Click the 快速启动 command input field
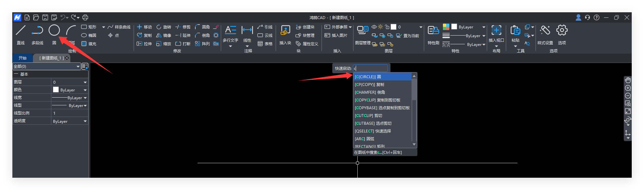 coord(370,68)
